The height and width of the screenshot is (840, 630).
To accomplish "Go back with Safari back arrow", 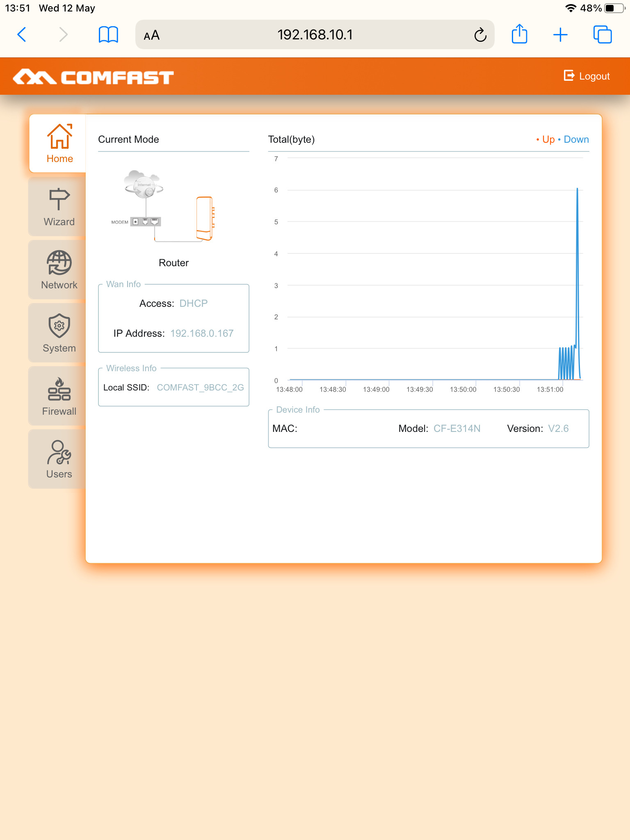I will tap(22, 34).
